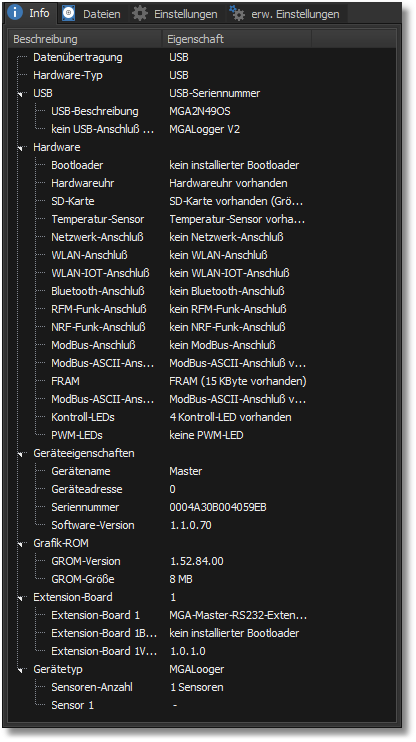Click the blue Info icon
This screenshot has width=416, height=742.
[15, 12]
